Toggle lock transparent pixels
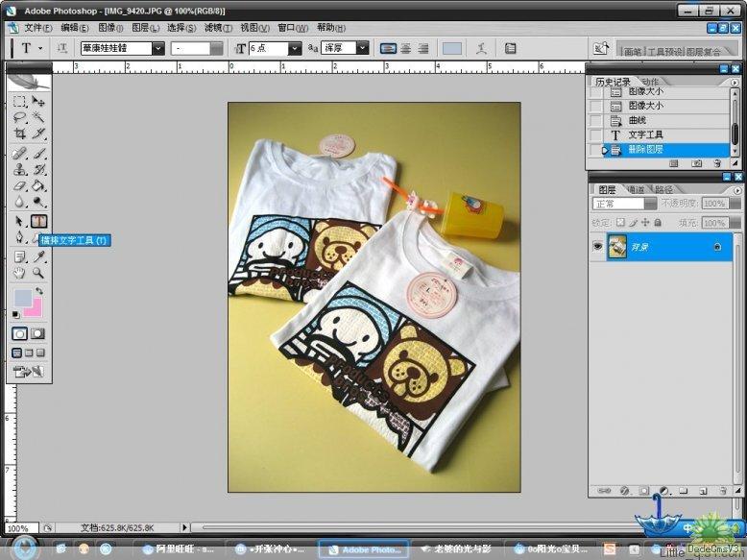Viewport: 747px width, 560px height. coord(620,222)
